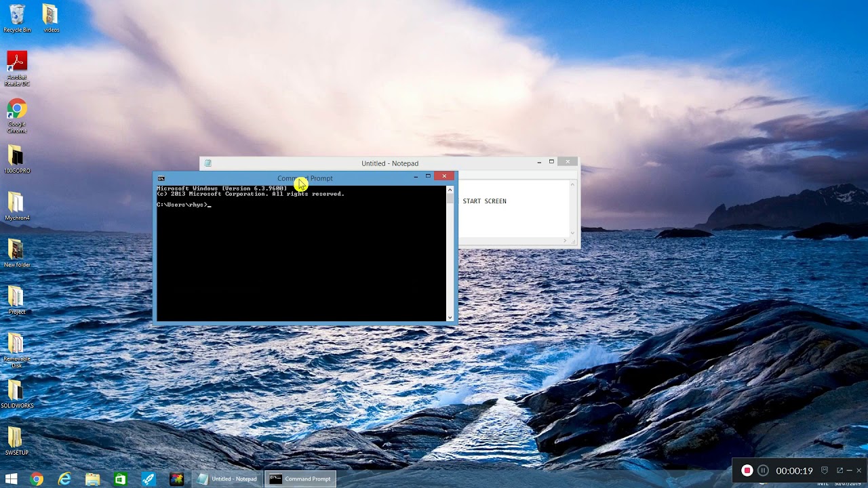The height and width of the screenshot is (488, 868).
Task: Select the Mychron4 folder on the desktop
Action: coord(17,207)
